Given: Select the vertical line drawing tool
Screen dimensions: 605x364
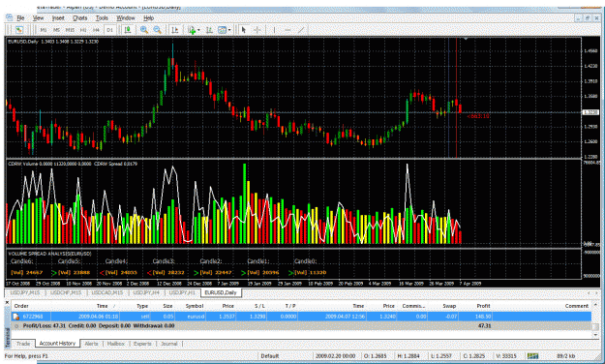Looking at the screenshot, I should [274, 30].
